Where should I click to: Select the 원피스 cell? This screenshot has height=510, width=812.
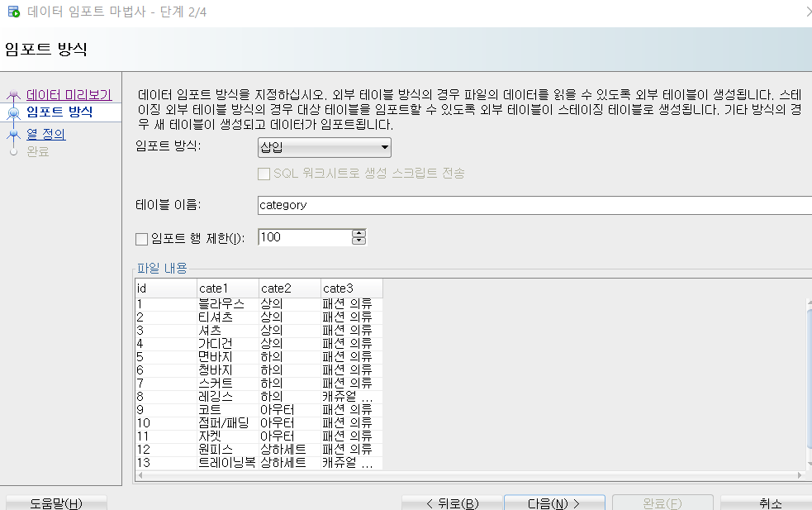point(228,450)
